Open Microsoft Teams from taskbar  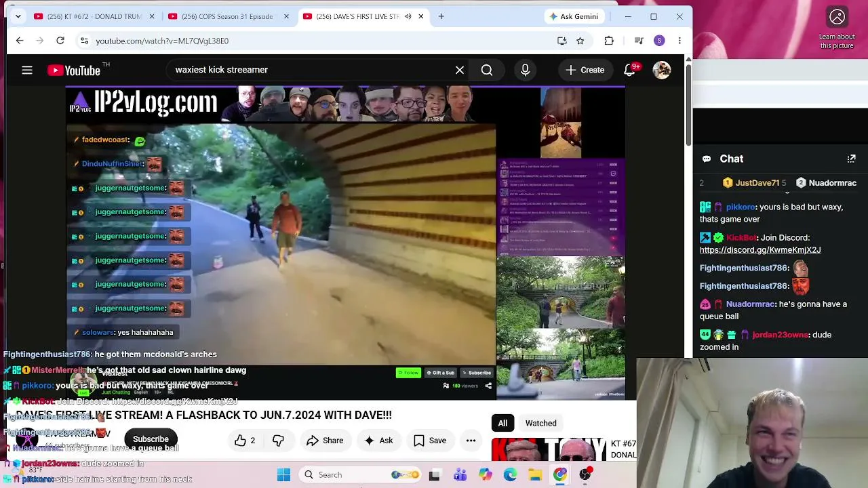460,475
